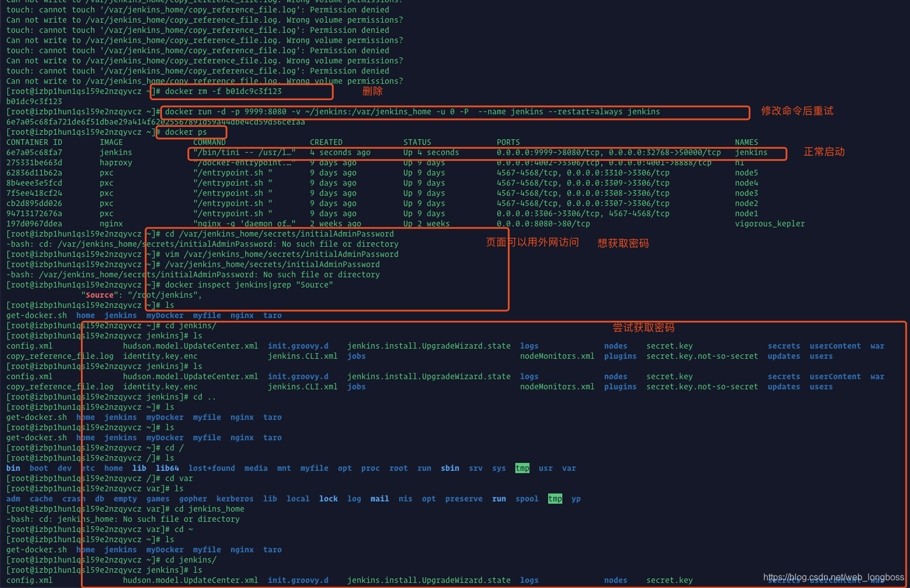This screenshot has width=910, height=588.
Task: Click the 'yp' directory entry
Action: pyautogui.click(x=576, y=499)
